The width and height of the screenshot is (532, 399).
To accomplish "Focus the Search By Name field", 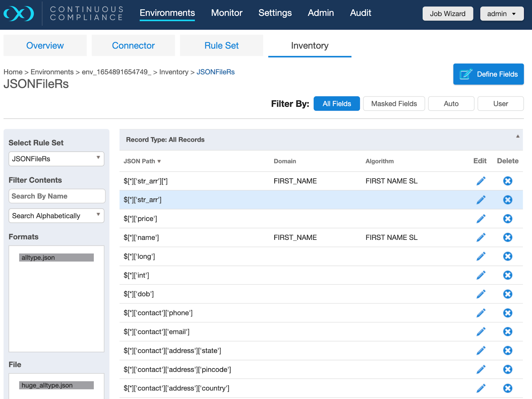I will pyautogui.click(x=57, y=196).
